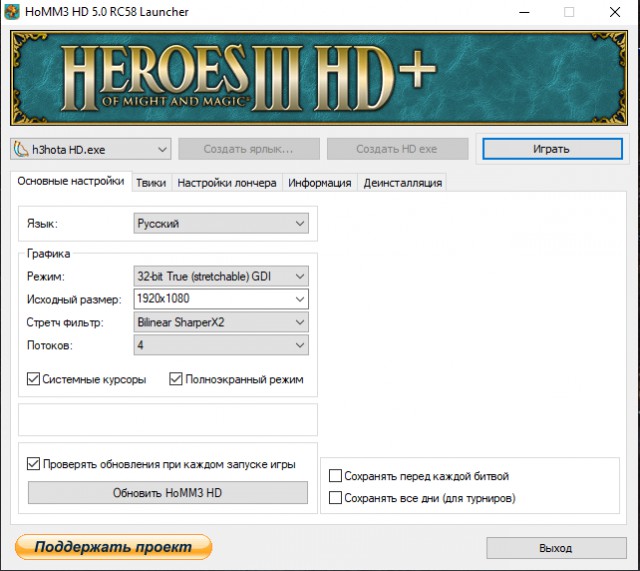Click the Исходный размер: label

(x=74, y=299)
